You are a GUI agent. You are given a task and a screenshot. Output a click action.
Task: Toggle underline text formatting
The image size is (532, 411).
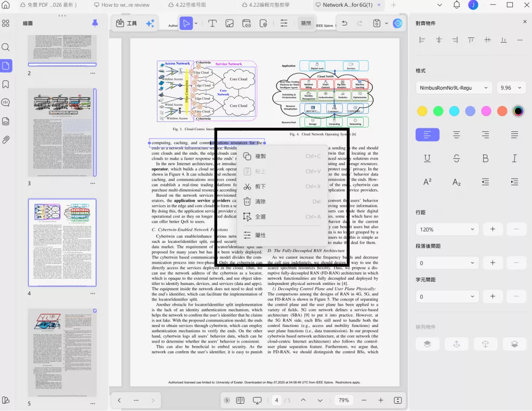[x=427, y=158]
